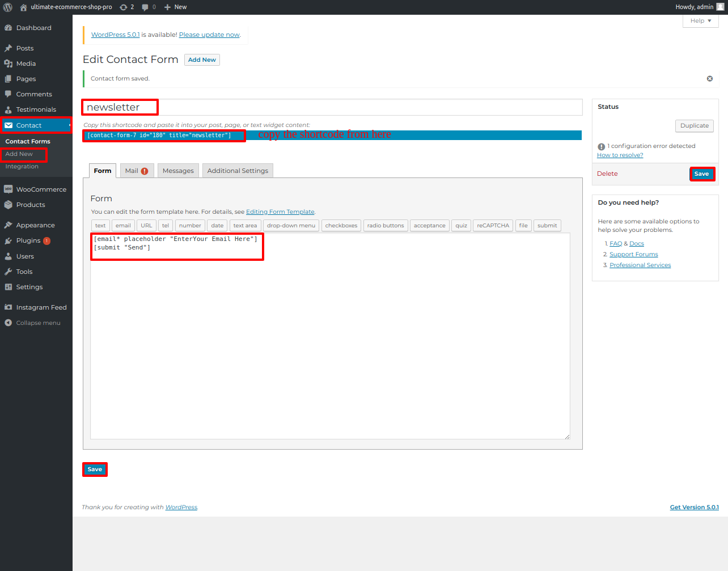
Task: Open Professional Services link
Action: pos(640,265)
